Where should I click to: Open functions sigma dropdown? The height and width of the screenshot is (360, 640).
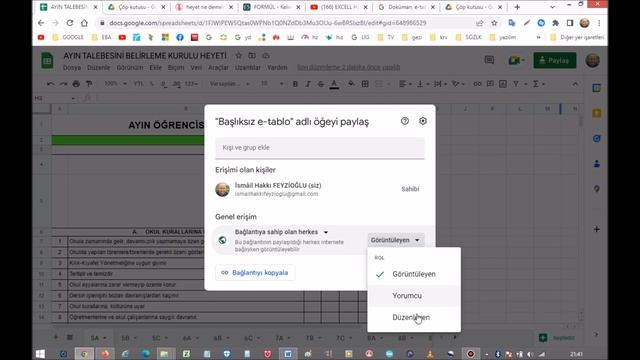(x=539, y=84)
